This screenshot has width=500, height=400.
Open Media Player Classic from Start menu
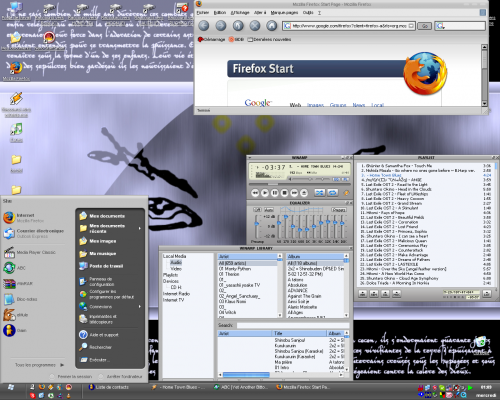30,252
